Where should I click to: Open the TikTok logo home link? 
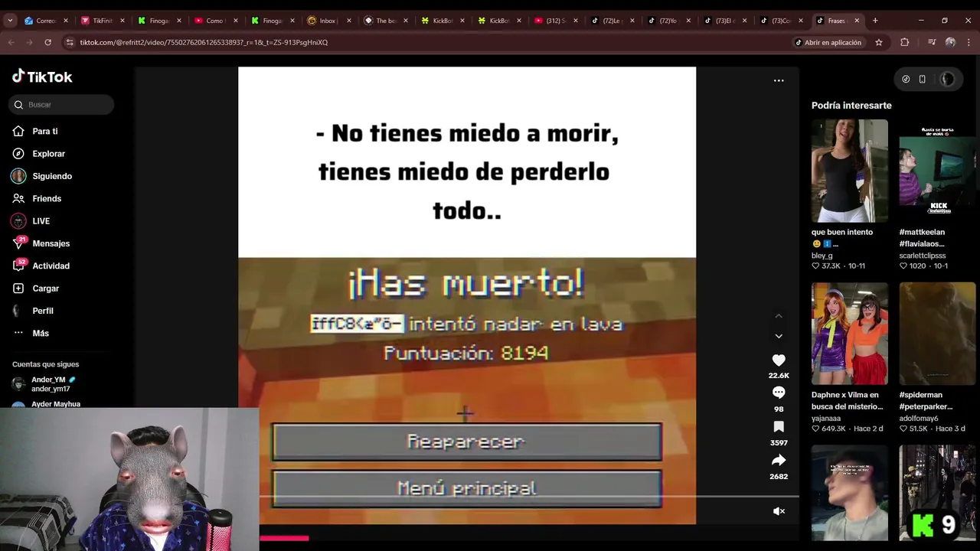click(x=42, y=77)
